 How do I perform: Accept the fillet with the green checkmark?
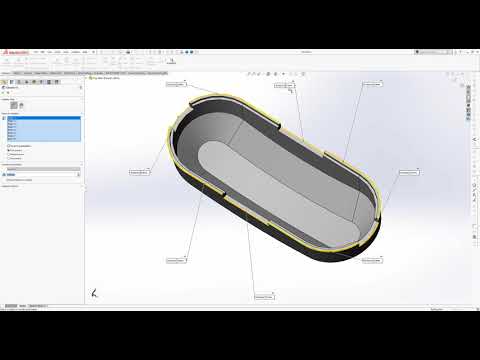(3, 93)
